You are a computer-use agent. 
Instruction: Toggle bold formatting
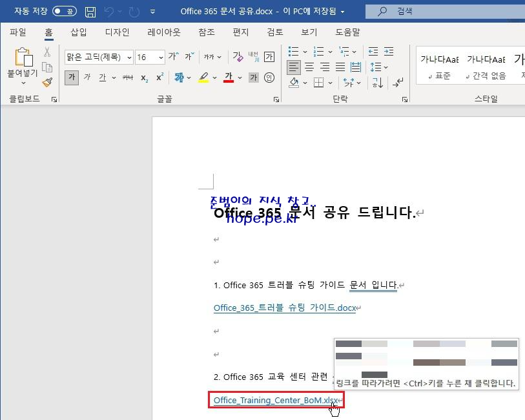pos(72,78)
